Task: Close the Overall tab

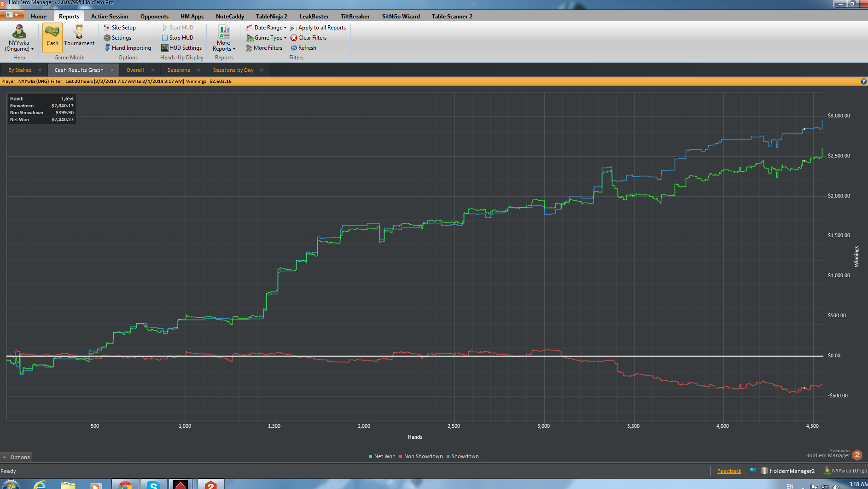Action: point(153,70)
